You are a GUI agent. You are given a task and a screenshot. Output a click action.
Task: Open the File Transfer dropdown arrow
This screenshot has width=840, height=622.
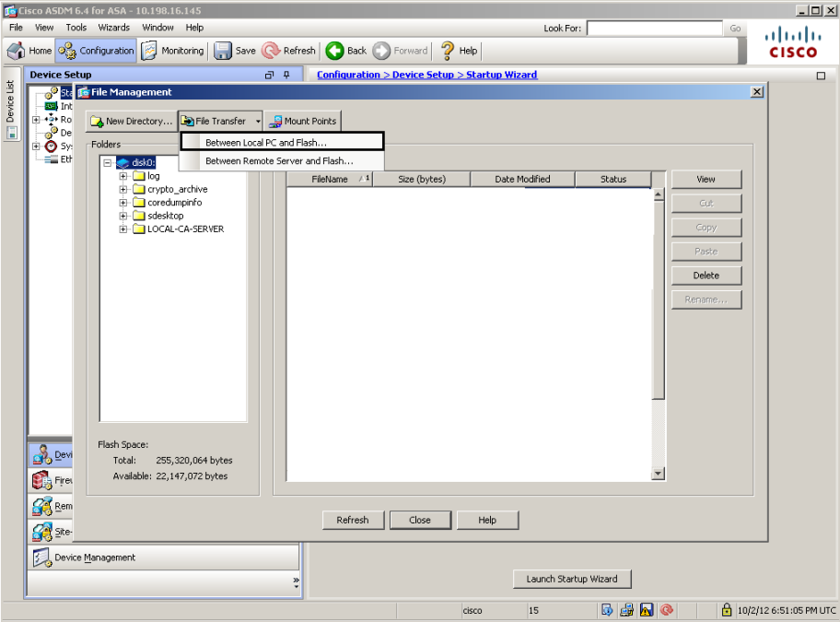coord(258,122)
